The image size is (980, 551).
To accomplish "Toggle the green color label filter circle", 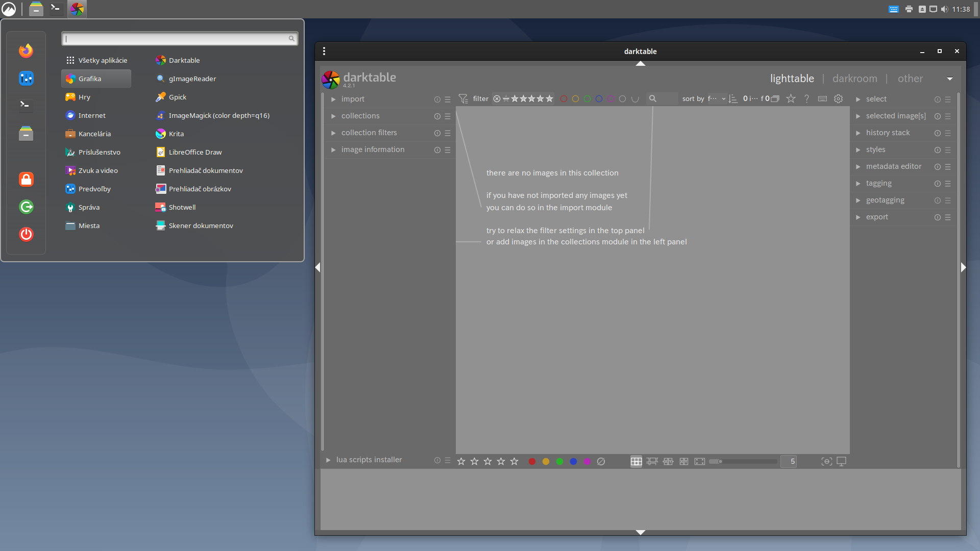I will click(587, 99).
